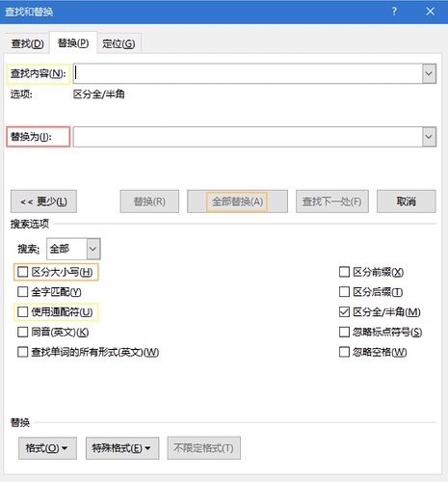Open the 定位(G) tab
Screen dimensions: 448x482
point(119,43)
